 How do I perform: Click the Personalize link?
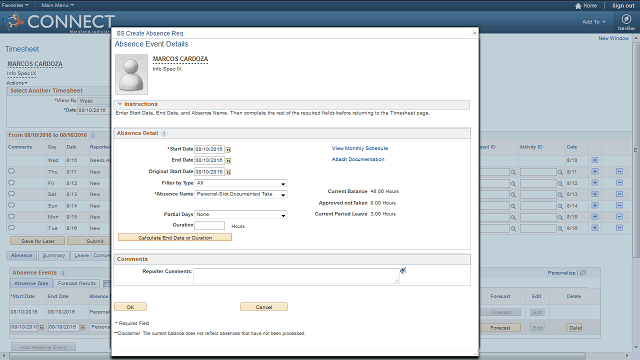coord(562,273)
